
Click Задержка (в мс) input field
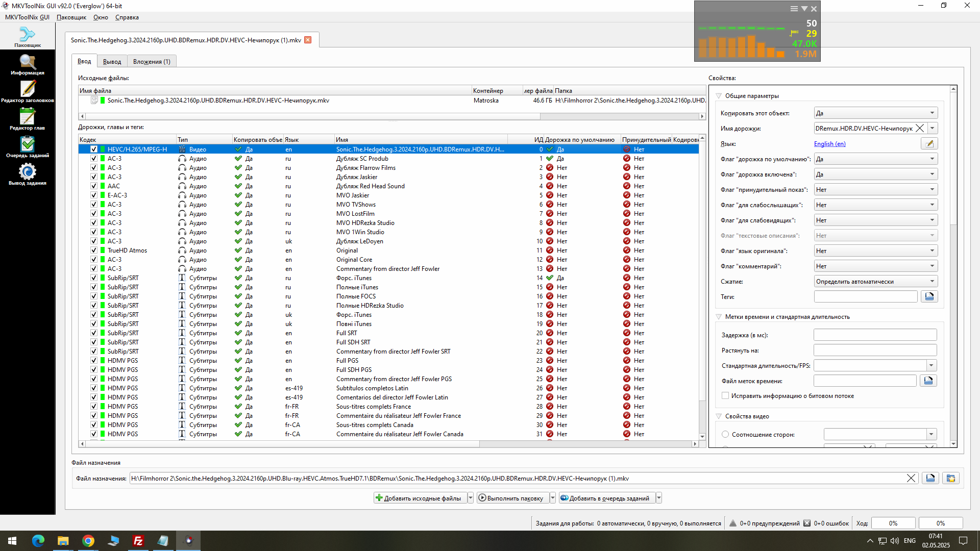(875, 335)
